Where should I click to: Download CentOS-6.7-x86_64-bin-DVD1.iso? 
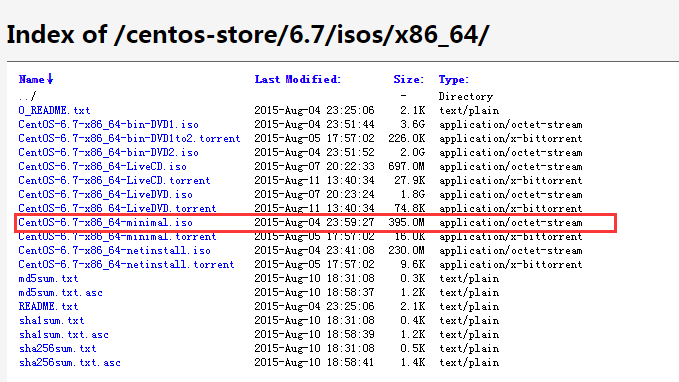(108, 124)
